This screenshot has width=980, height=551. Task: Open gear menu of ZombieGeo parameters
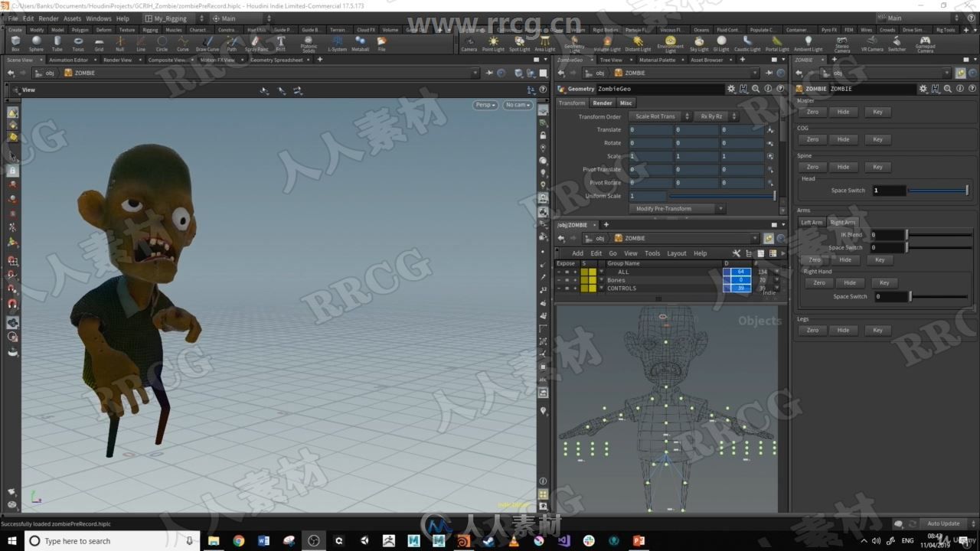point(731,89)
